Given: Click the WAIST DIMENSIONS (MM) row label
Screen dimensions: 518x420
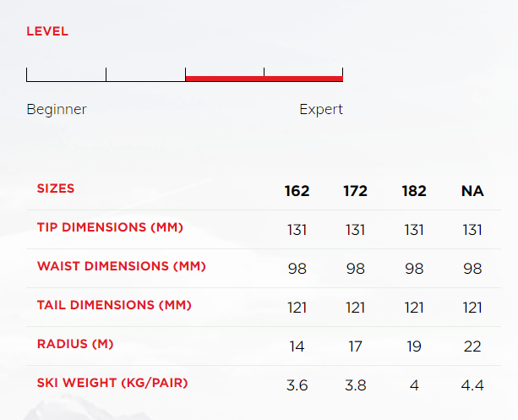Looking at the screenshot, I should point(122,267).
